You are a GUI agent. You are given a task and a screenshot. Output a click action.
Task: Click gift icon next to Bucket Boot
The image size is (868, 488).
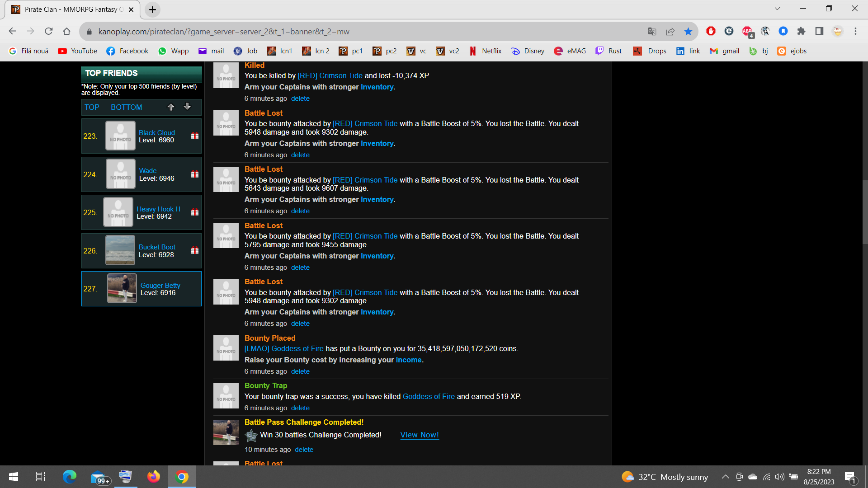click(x=195, y=251)
